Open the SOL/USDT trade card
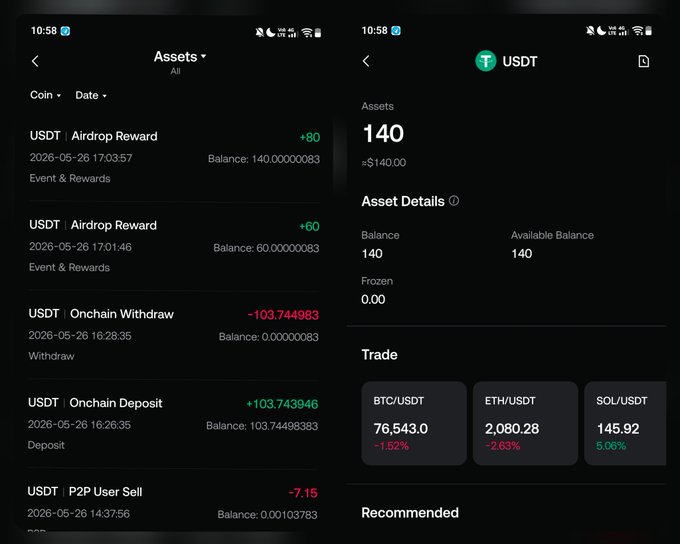This screenshot has height=544, width=680. tap(625, 423)
